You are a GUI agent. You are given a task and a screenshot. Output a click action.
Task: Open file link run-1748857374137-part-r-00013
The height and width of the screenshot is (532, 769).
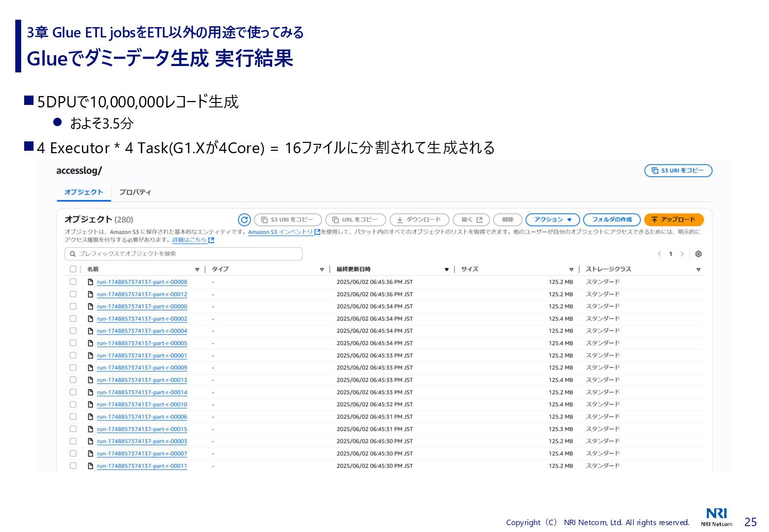click(142, 380)
